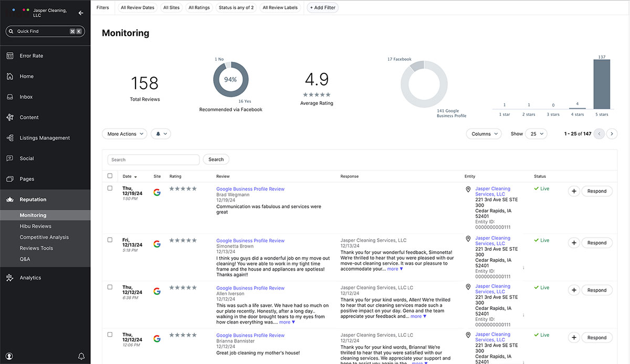Open the Analytics chart icon

pos(9,278)
